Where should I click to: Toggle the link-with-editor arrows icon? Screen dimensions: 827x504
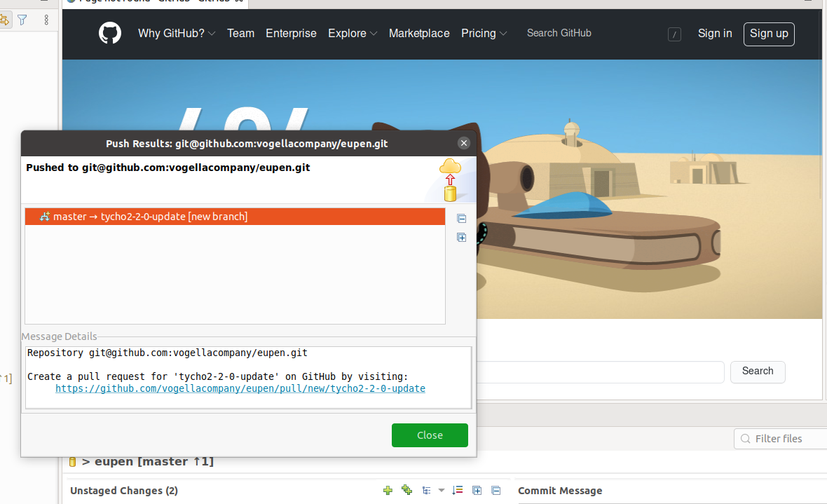coord(4,20)
